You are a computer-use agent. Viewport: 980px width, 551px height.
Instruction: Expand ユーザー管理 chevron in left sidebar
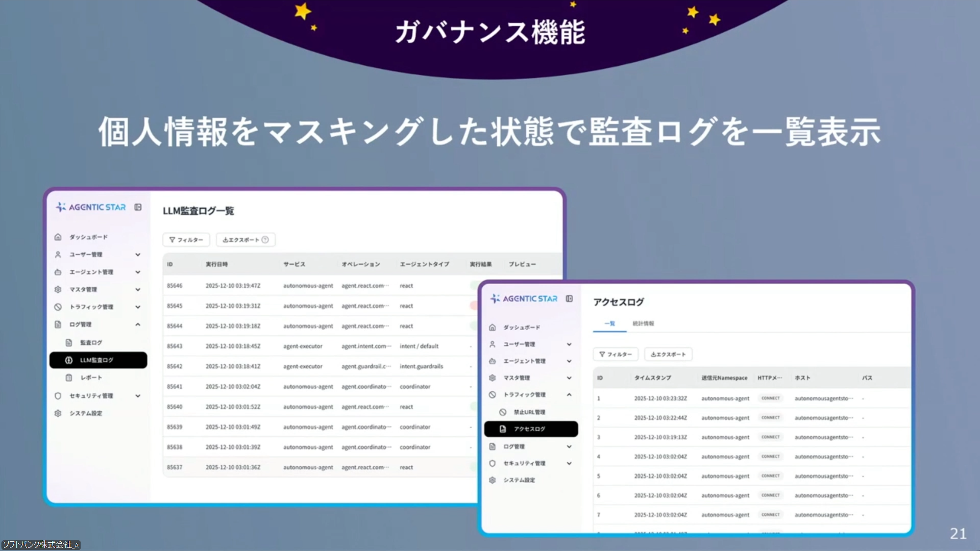point(138,255)
